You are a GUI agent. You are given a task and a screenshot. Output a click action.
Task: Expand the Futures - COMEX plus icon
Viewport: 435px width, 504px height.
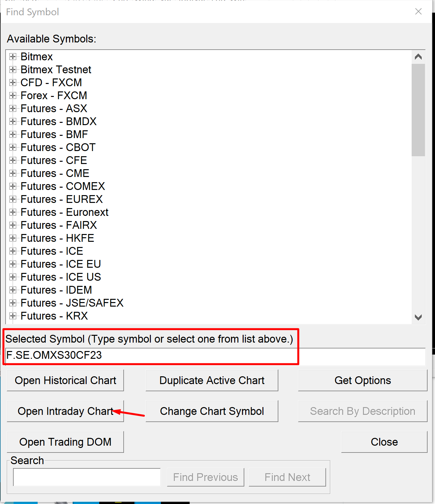tap(13, 186)
